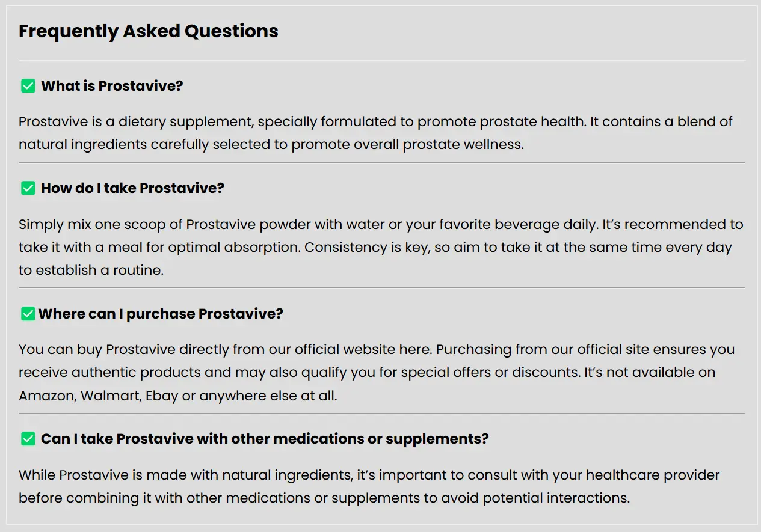Click the "Frequently Asked Questions" heading
The width and height of the screenshot is (761, 532).
coord(148,31)
